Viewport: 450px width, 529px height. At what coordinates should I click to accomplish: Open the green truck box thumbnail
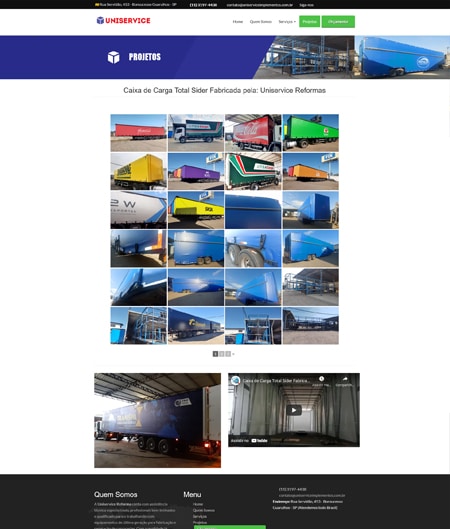pyautogui.click(x=311, y=133)
